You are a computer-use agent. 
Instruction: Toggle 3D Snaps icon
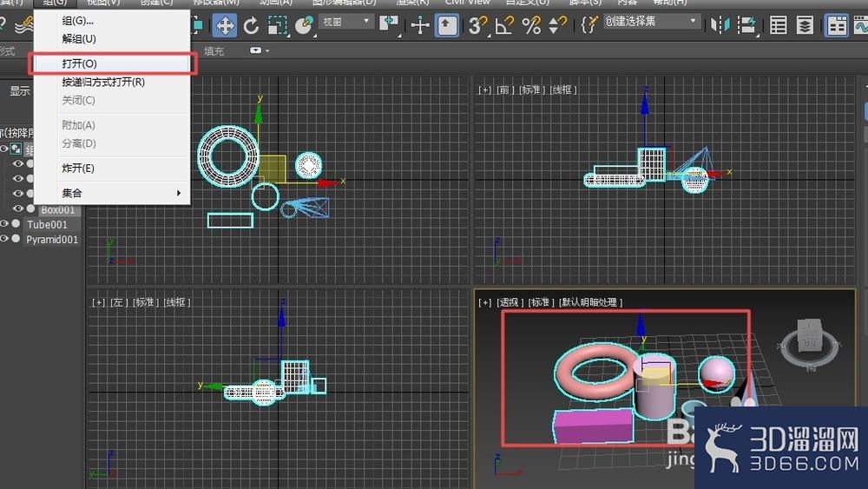[x=477, y=25]
